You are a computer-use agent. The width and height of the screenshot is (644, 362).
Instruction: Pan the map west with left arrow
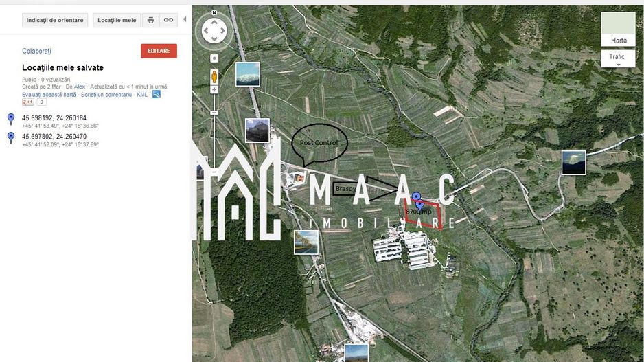pyautogui.click(x=205, y=30)
